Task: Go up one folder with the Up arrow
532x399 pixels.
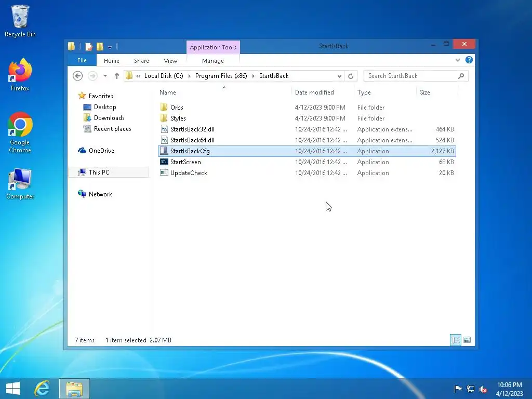Action: pos(117,76)
